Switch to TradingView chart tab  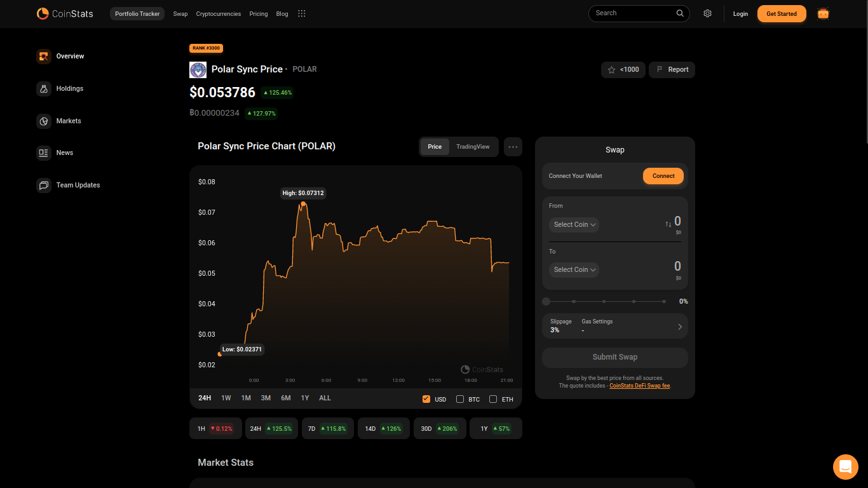(x=473, y=147)
